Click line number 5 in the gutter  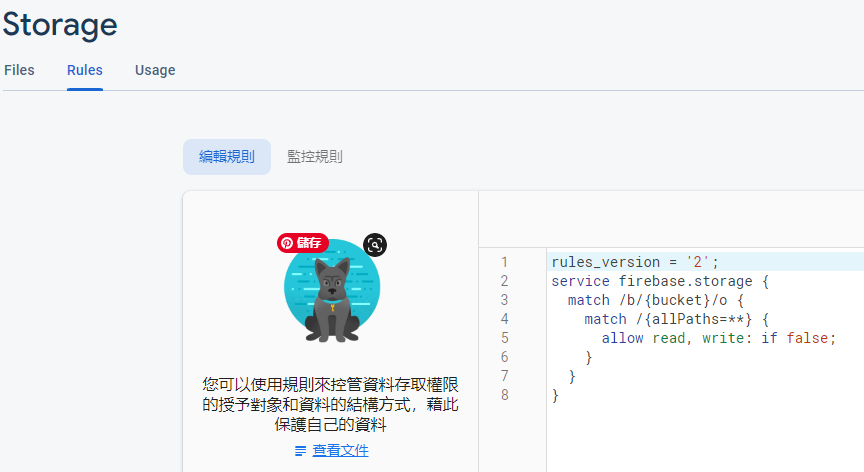click(504, 338)
